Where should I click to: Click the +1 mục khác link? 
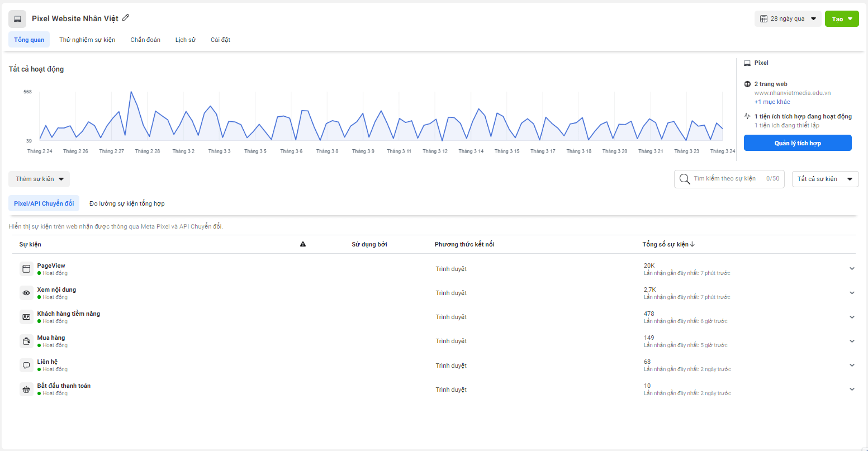tap(772, 102)
